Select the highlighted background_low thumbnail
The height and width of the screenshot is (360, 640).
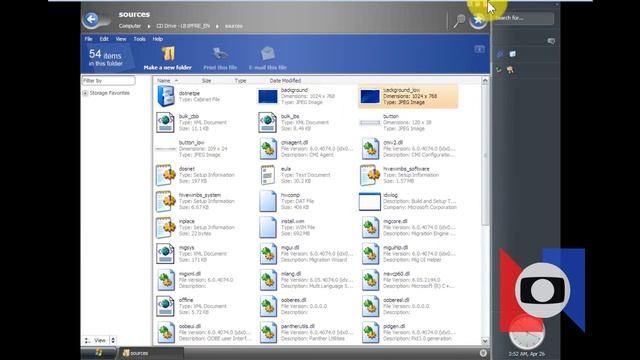[x=370, y=96]
